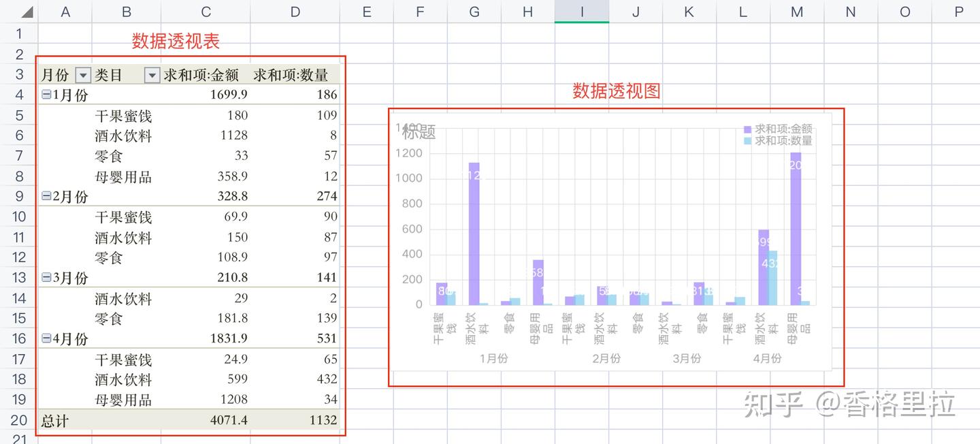980x444 pixels.
Task: Click 干果蜜饯 under 1月份 in table
Action: point(123,116)
